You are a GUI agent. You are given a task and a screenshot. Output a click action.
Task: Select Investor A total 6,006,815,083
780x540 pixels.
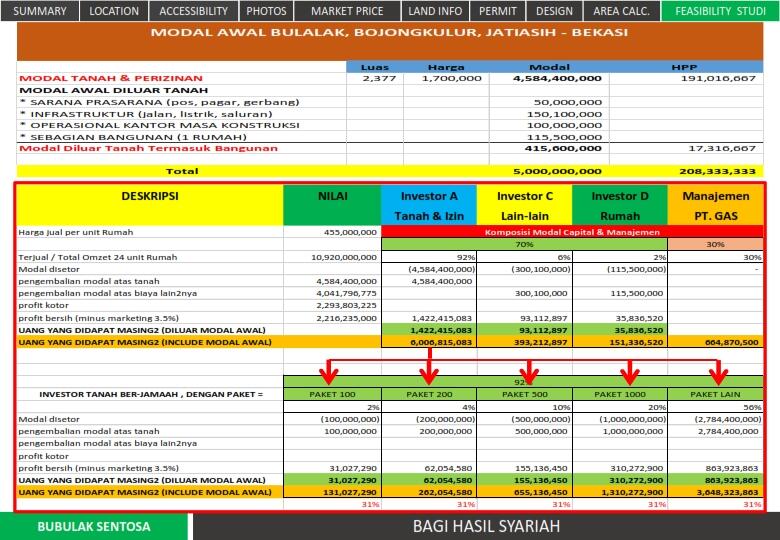coord(441,342)
